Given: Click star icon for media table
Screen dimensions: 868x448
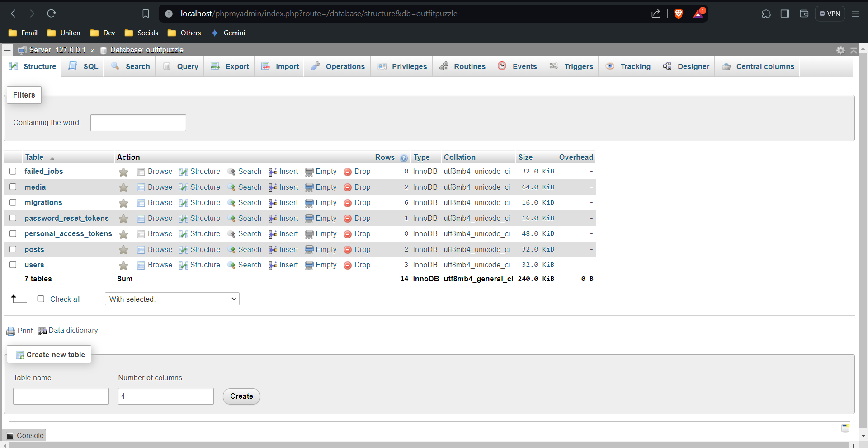Looking at the screenshot, I should [x=123, y=187].
